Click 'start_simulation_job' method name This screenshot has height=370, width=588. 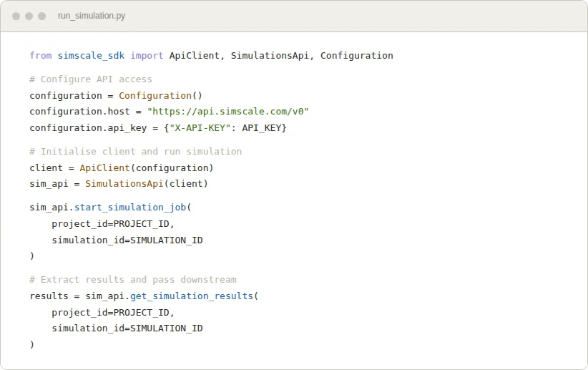coord(130,208)
